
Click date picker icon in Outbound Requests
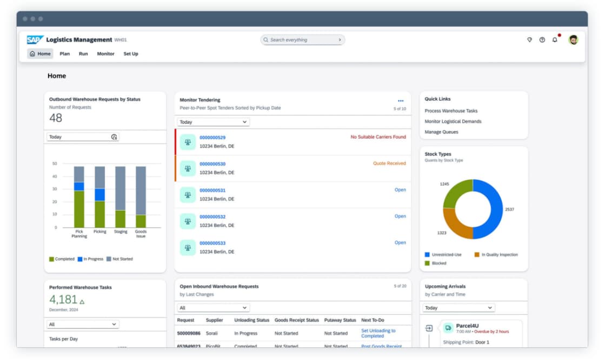tap(114, 137)
